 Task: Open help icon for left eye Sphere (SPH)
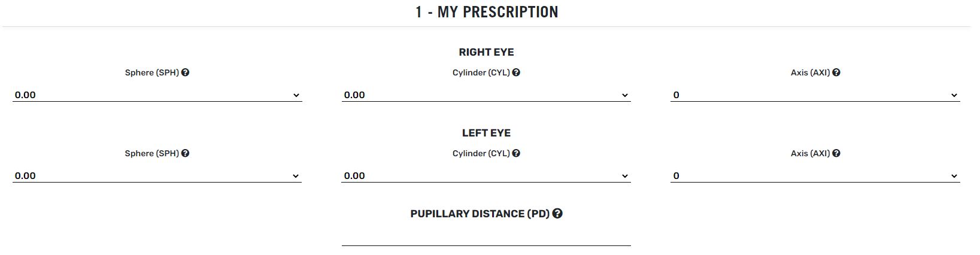pyautogui.click(x=186, y=153)
